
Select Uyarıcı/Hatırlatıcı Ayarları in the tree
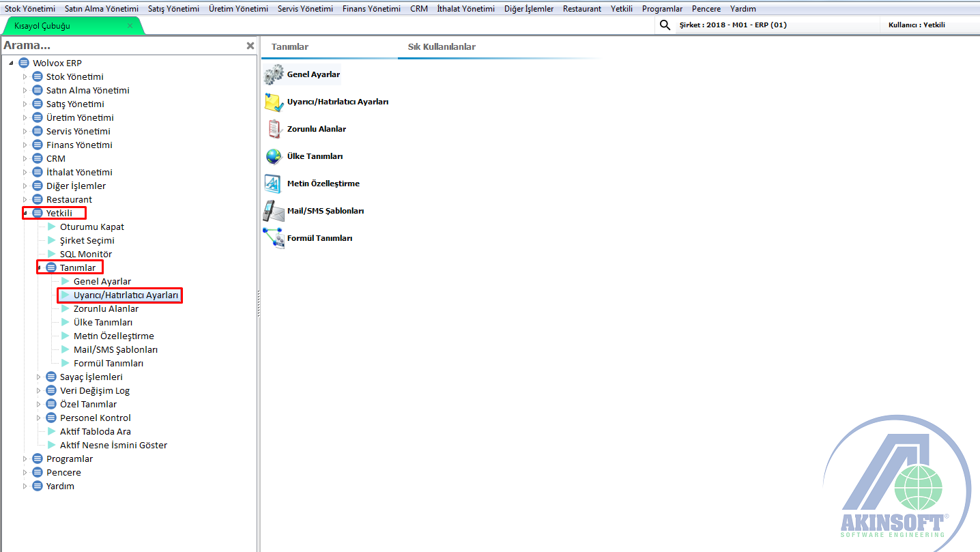pos(126,295)
